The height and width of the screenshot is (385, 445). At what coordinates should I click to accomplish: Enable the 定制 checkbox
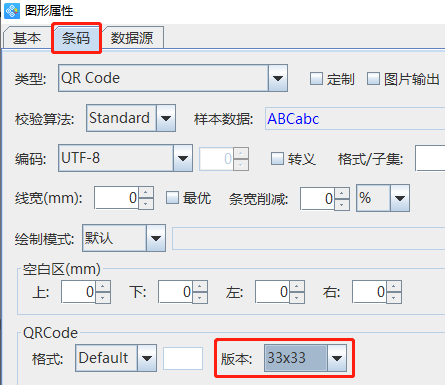coord(316,79)
